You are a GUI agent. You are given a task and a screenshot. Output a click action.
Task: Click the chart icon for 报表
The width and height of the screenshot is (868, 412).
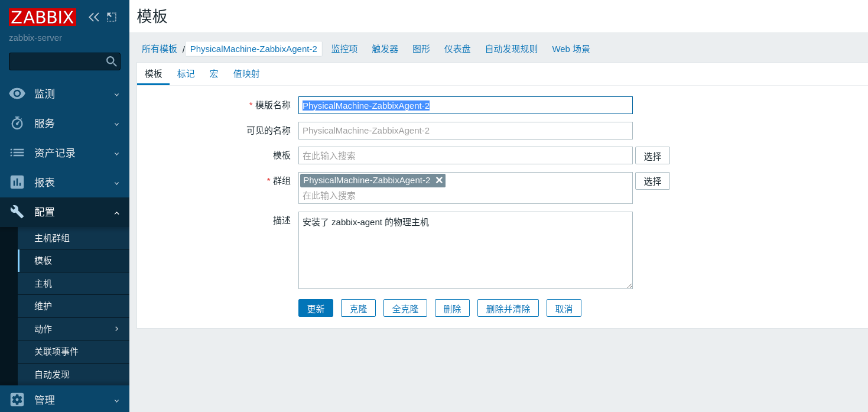click(x=17, y=182)
